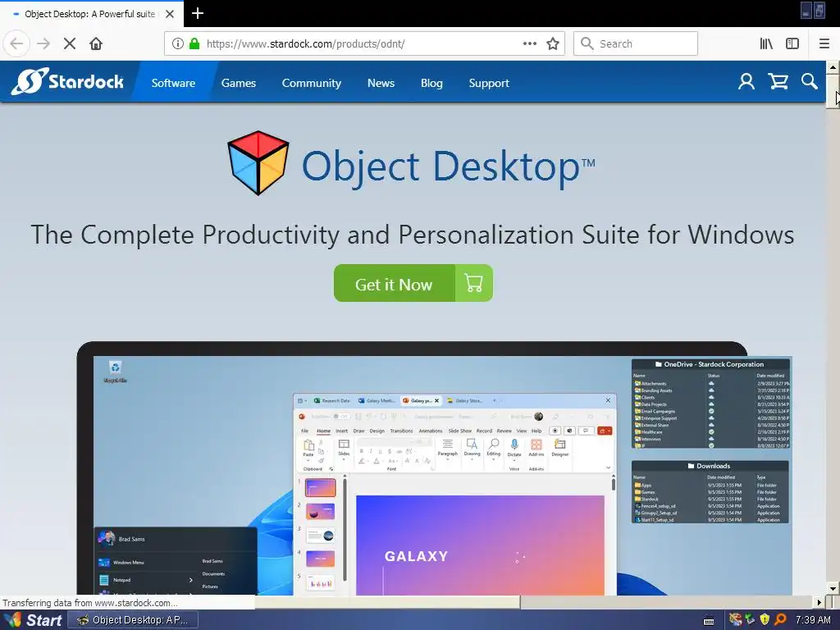Open the Firefox hamburger menu
This screenshot has height=630, width=840.
824,43
